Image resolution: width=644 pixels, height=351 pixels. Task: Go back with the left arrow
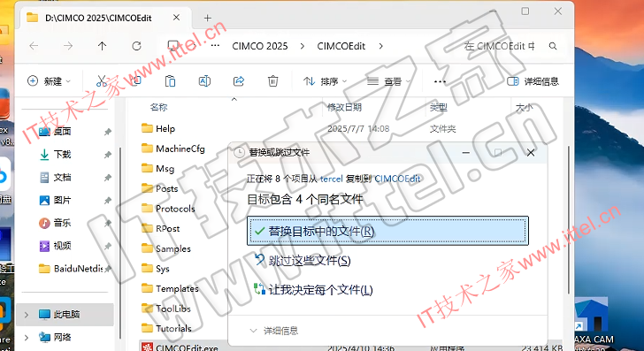(x=34, y=46)
